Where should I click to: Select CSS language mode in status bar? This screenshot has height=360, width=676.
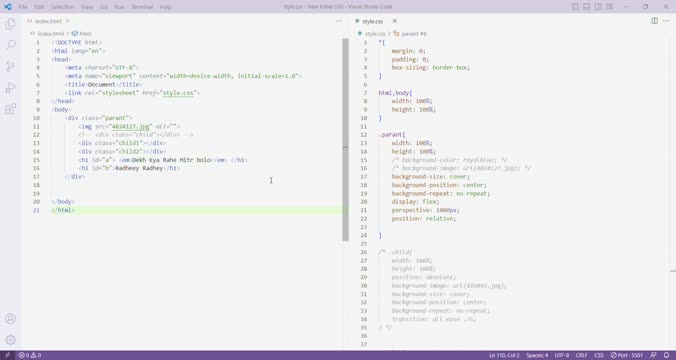point(599,355)
